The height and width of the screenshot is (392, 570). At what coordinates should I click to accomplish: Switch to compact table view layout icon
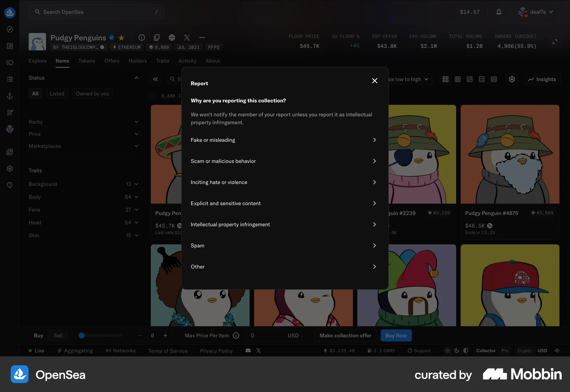tap(494, 79)
